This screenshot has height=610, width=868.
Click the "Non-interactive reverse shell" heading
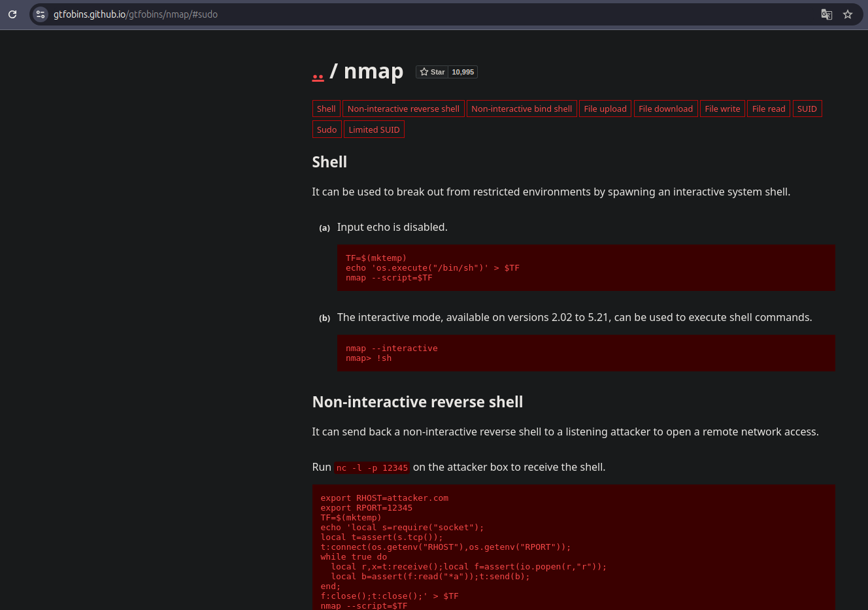point(418,402)
